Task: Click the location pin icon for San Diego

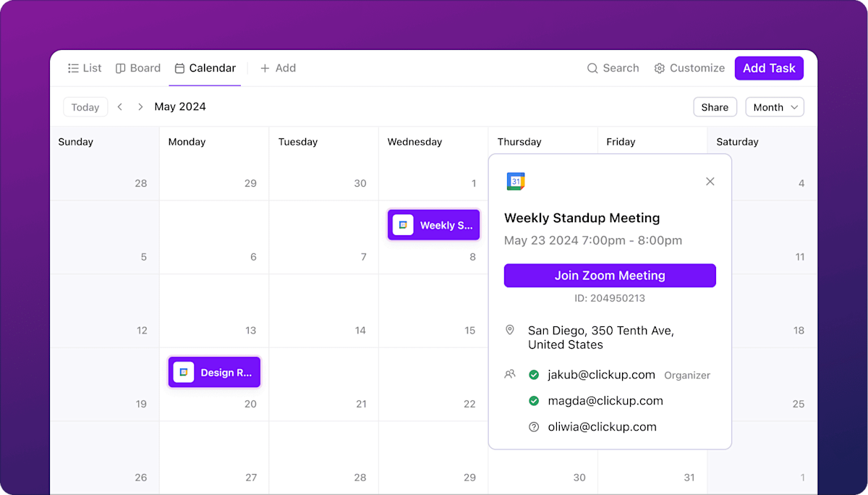Action: click(x=510, y=329)
